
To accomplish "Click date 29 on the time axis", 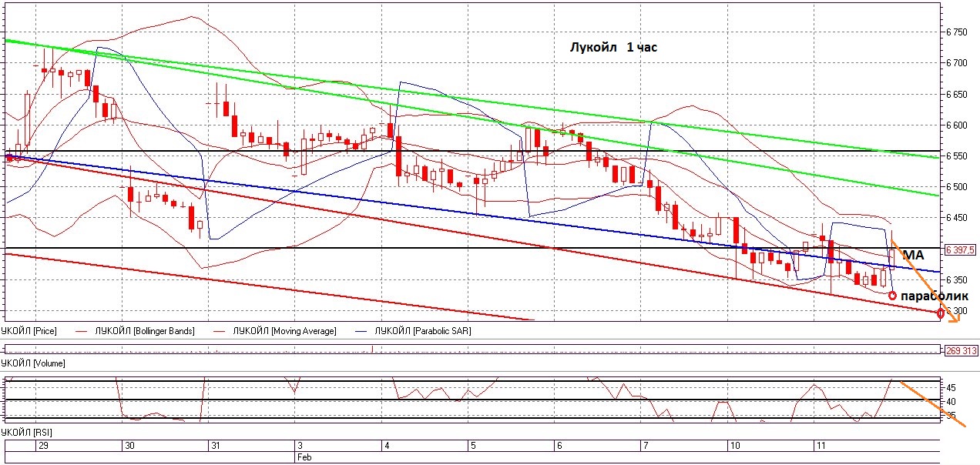I will pos(43,446).
